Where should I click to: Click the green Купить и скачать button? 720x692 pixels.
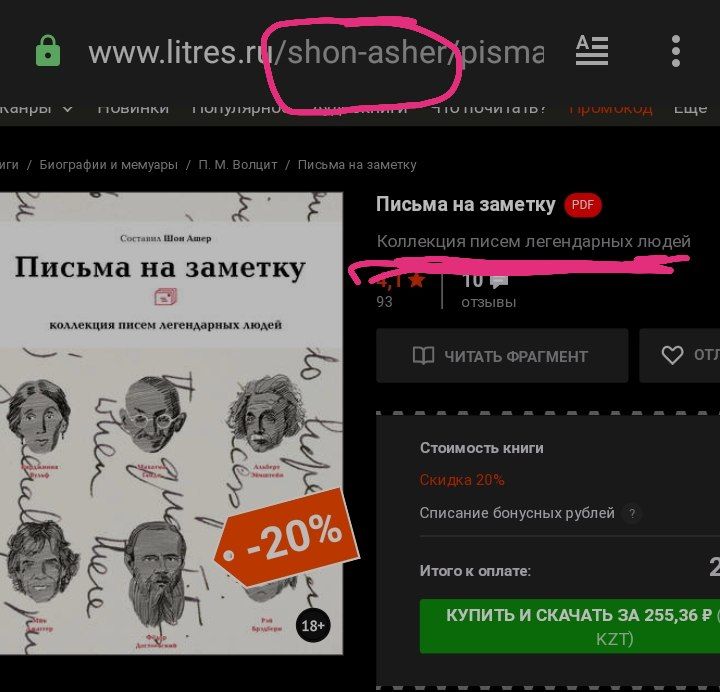pyautogui.click(x=570, y=626)
